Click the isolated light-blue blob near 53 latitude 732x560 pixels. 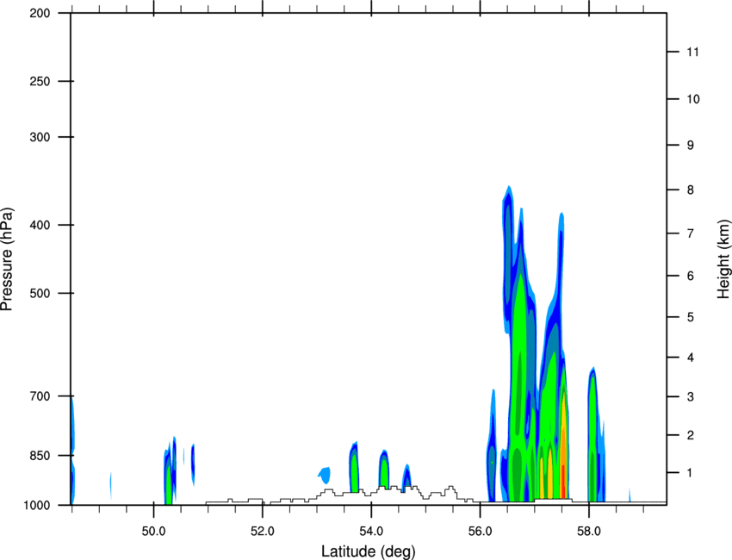point(325,475)
